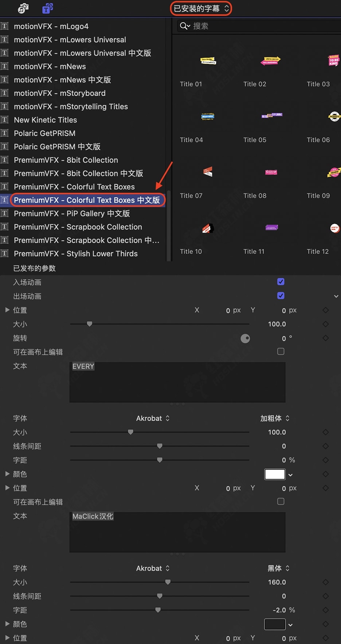Focus the title search field

[259, 26]
